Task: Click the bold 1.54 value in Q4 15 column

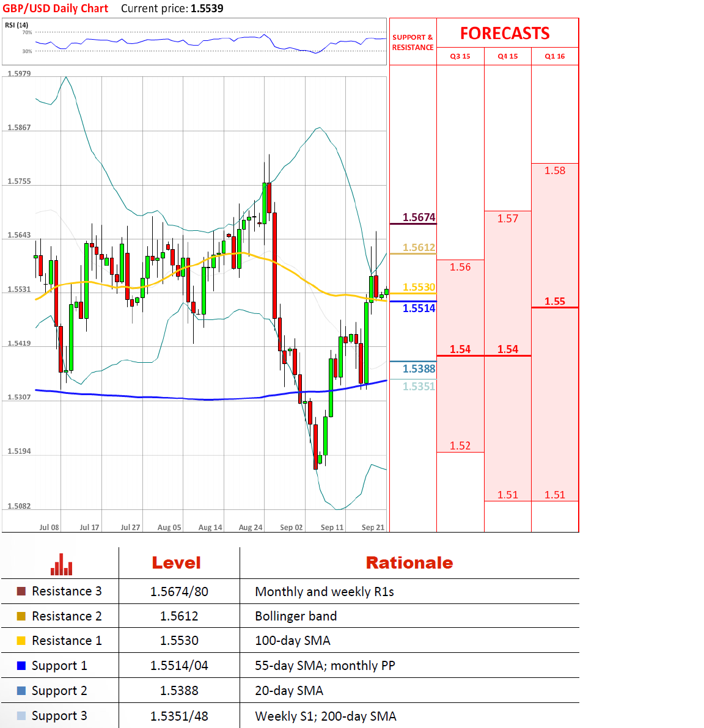Action: 507,349
